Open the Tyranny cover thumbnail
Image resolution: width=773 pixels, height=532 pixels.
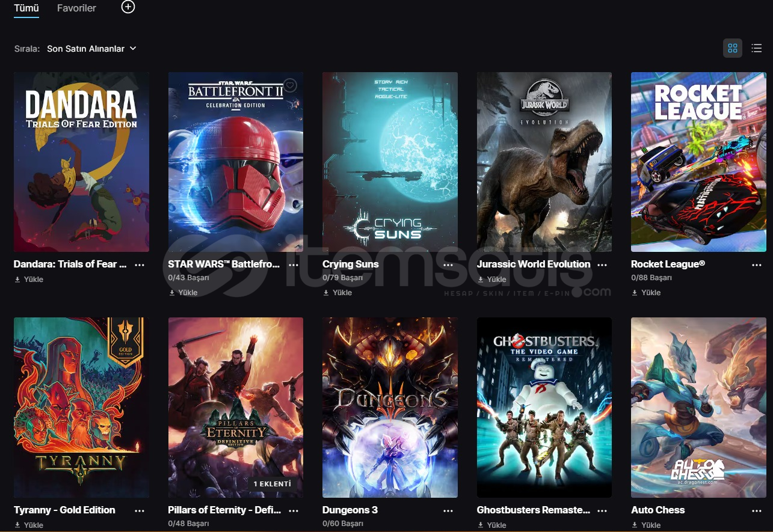point(81,408)
